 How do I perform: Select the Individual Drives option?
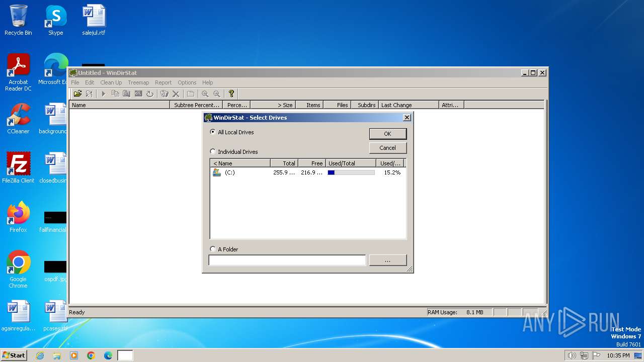click(x=234, y=152)
